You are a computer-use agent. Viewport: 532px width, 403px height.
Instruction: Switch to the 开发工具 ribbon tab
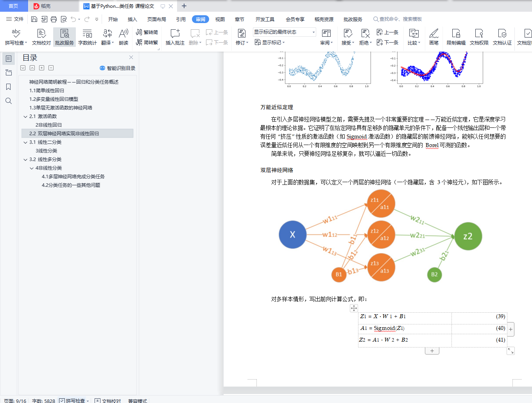click(x=265, y=19)
